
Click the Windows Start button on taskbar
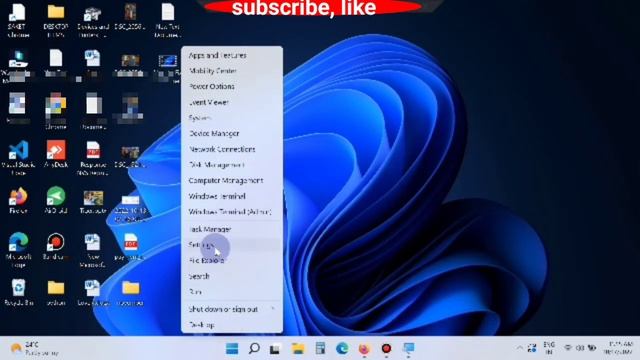[232, 349]
